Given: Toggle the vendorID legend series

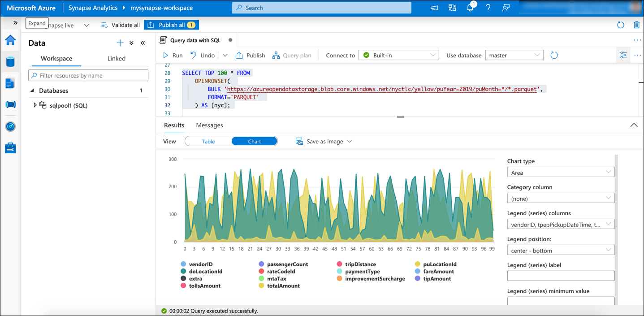Looking at the screenshot, I should click(196, 264).
